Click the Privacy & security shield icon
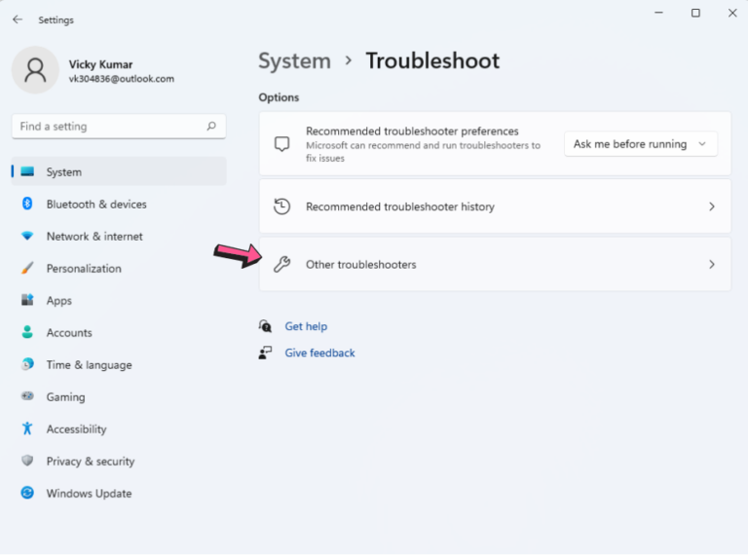748x560 pixels. coord(27,461)
